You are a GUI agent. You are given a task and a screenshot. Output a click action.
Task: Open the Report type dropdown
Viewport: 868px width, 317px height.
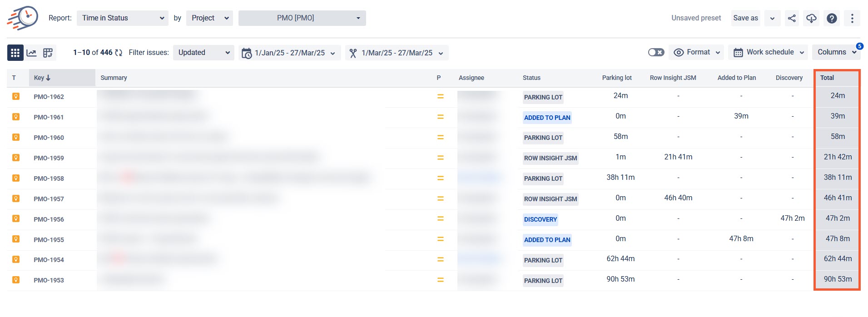point(123,18)
